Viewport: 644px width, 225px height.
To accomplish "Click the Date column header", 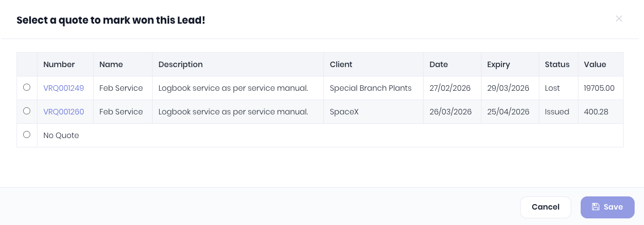I will (439, 64).
